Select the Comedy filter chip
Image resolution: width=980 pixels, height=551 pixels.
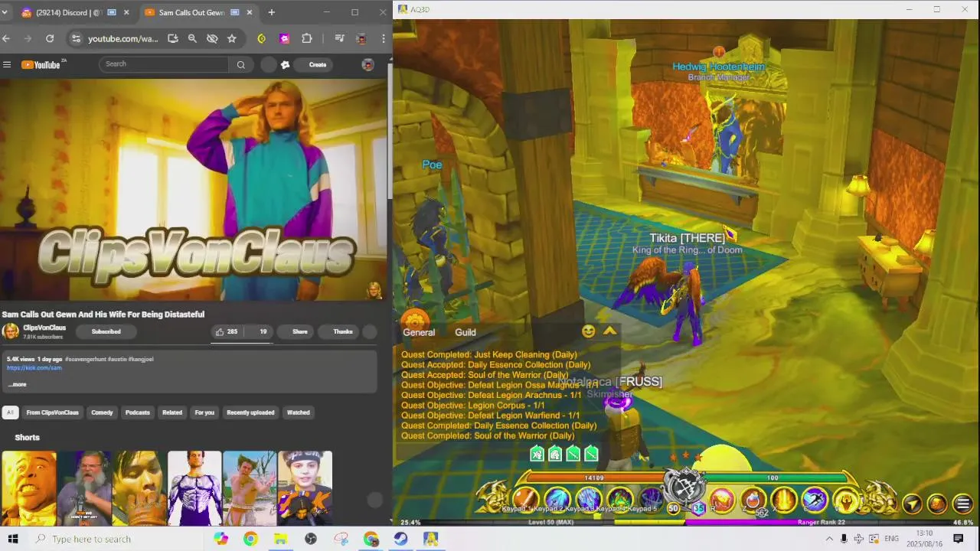102,412
